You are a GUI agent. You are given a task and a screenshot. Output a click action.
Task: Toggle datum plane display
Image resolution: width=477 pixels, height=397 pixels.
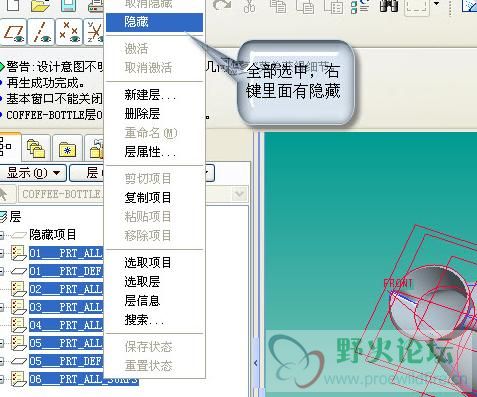(14, 32)
